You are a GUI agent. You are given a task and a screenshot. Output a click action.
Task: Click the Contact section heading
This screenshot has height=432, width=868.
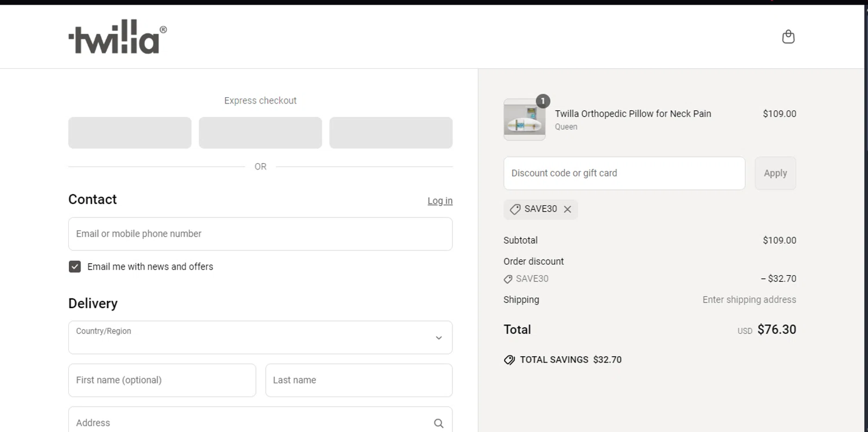(93, 200)
